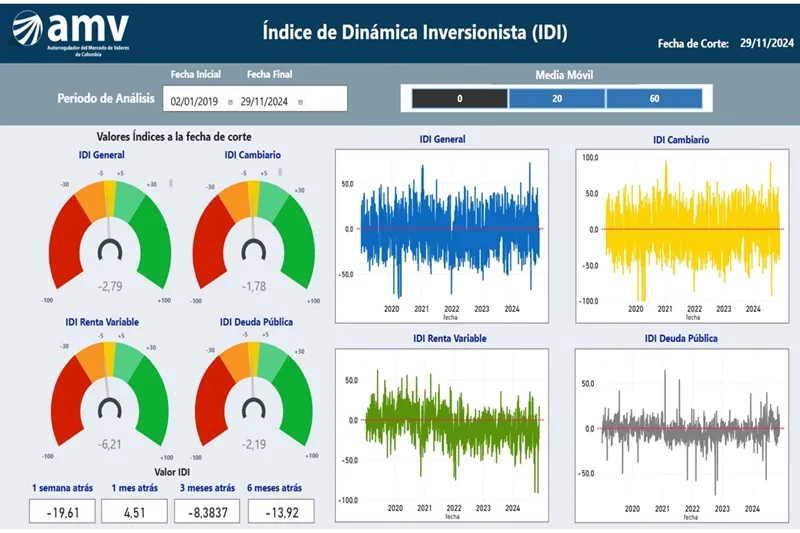Viewport: 800px width, 533px height.
Task: Click the '6 meses atrás' value card -13,92
Action: coord(277,511)
